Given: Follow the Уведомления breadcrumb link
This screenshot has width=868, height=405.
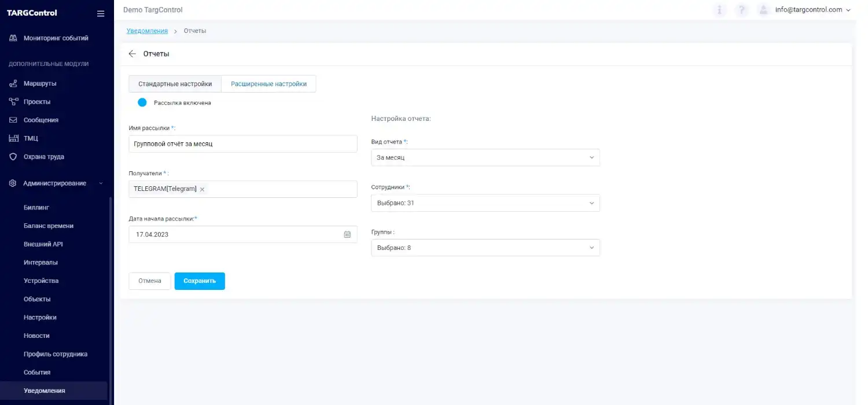Looking at the screenshot, I should tap(147, 30).
